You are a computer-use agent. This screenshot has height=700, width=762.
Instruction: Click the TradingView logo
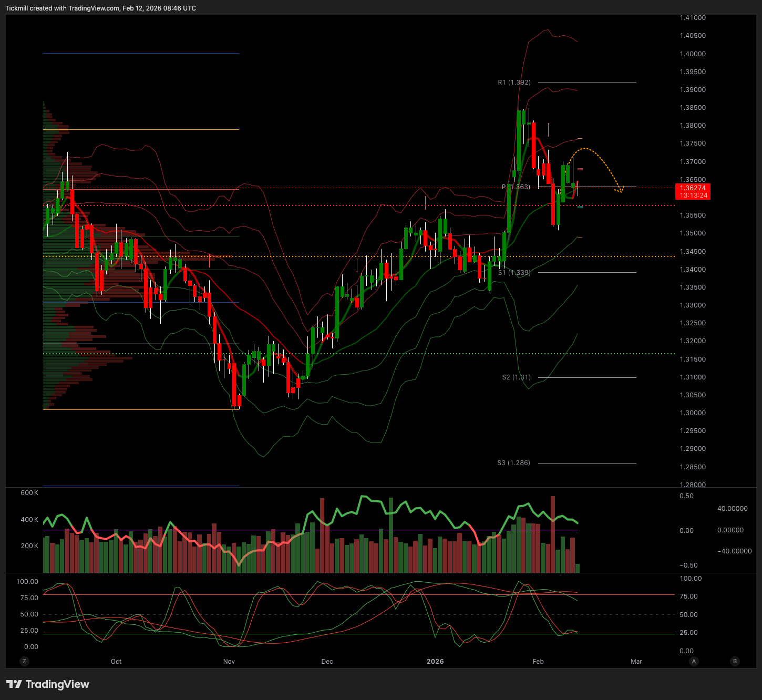point(48,684)
